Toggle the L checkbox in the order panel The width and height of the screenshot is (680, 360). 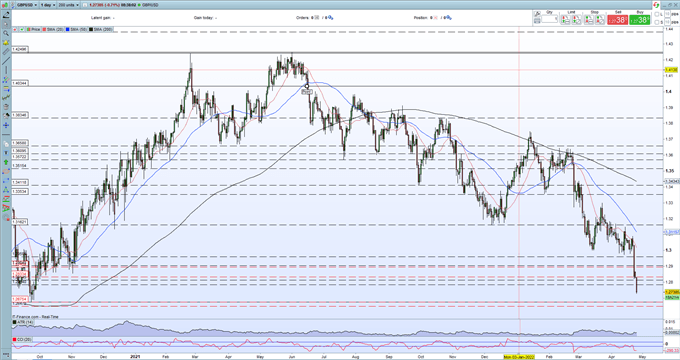(657, 14)
